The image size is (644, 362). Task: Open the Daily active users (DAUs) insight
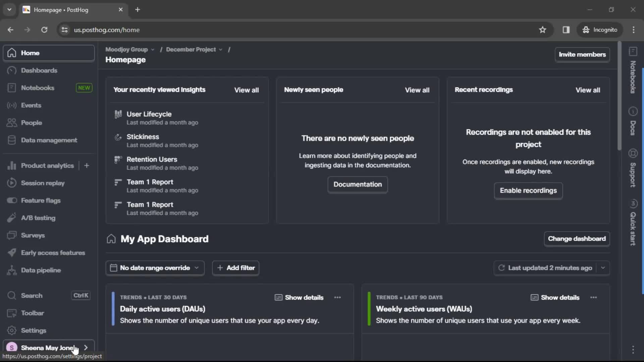[163, 309]
